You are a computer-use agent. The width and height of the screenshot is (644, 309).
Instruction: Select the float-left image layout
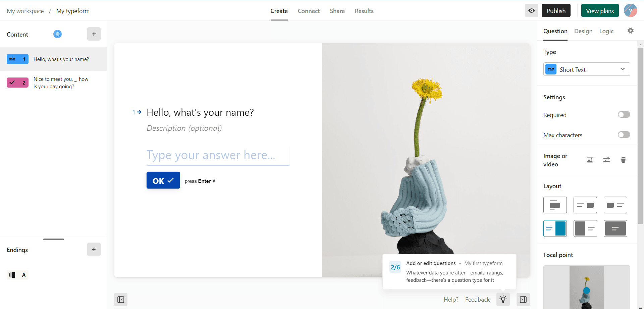[615, 205]
